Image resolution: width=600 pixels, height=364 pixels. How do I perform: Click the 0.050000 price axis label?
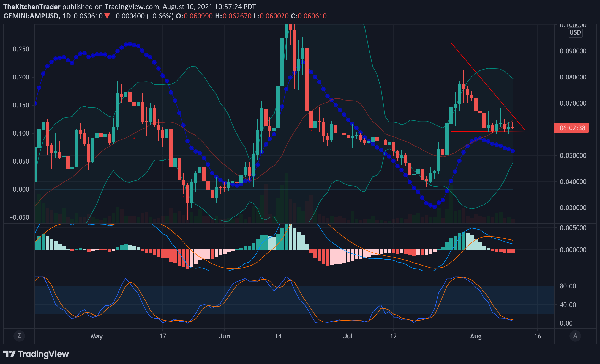tap(573, 156)
